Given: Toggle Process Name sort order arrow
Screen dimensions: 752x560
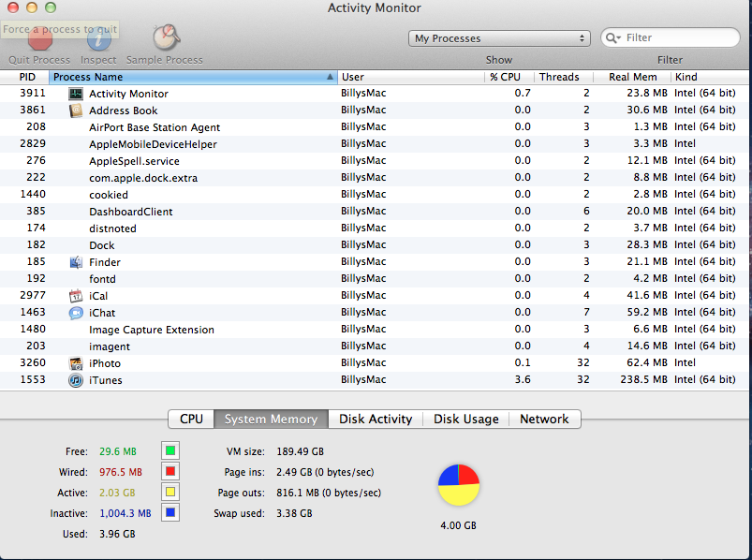Looking at the screenshot, I should [330, 77].
